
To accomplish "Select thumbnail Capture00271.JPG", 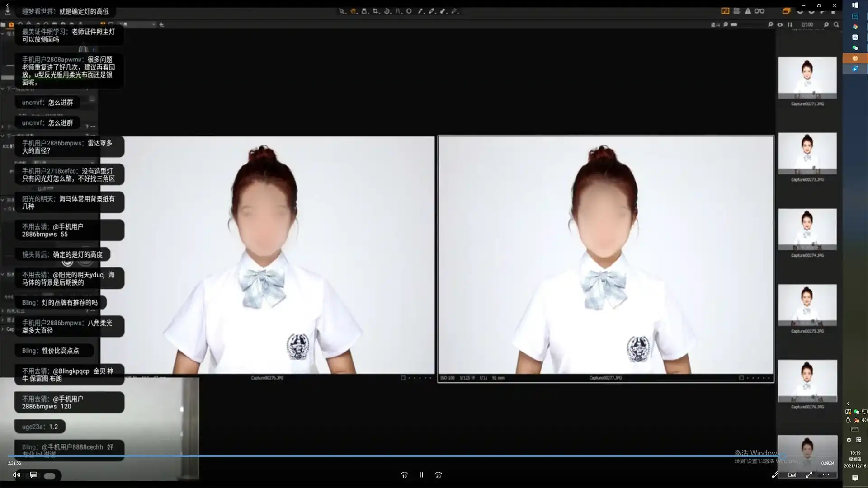I will pos(807,78).
